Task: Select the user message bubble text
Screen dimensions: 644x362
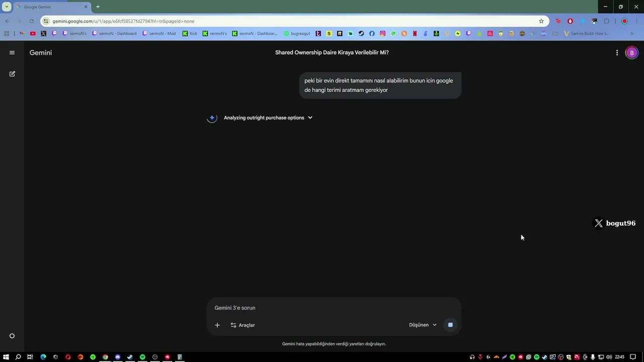Action: (380, 85)
